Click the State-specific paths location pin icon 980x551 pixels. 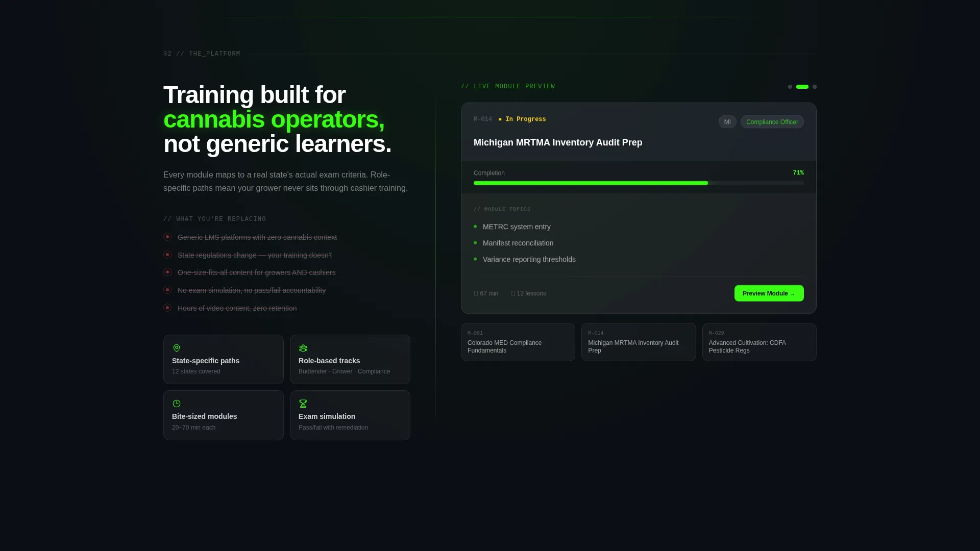(177, 348)
